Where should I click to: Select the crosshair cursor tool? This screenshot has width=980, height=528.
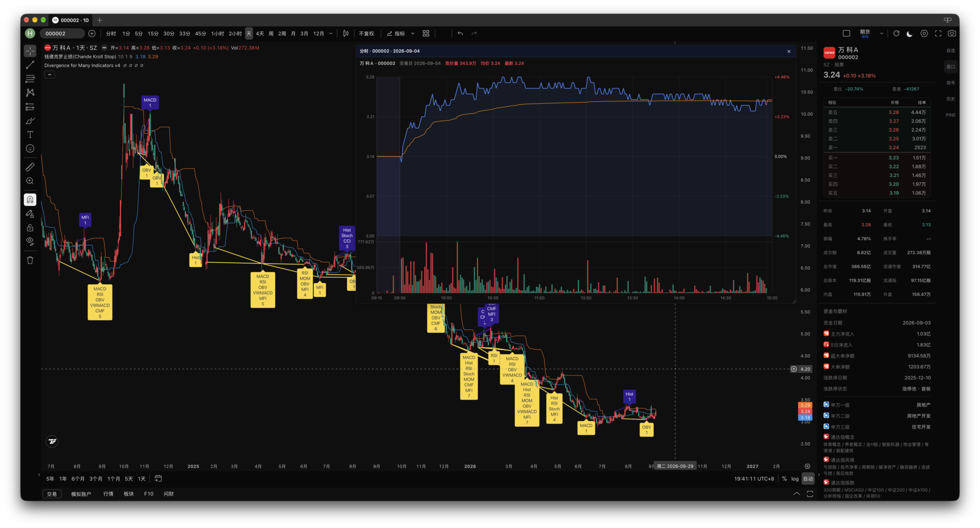tap(30, 51)
